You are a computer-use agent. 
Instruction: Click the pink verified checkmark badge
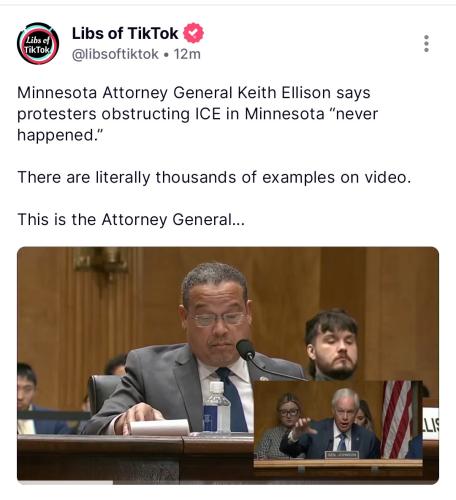click(194, 33)
